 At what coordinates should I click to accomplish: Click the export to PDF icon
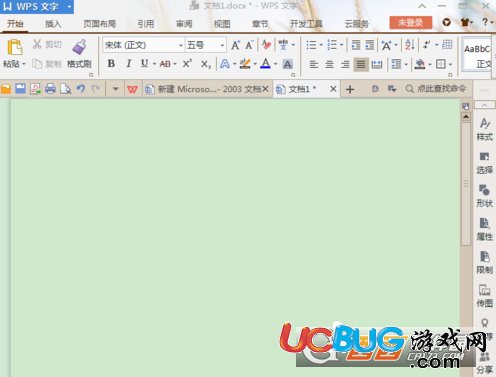(35, 89)
